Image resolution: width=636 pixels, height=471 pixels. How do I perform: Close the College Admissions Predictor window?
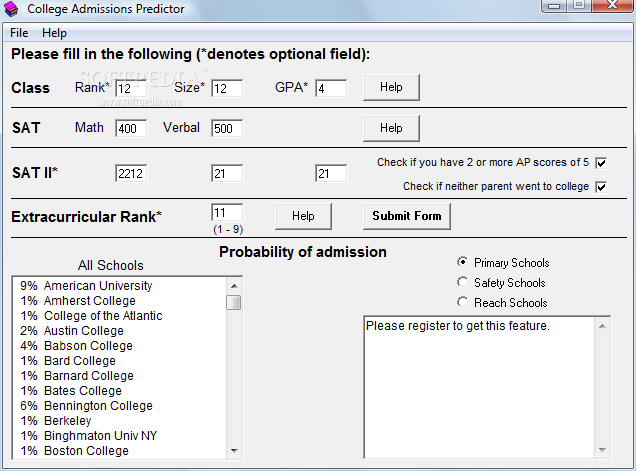(613, 5)
